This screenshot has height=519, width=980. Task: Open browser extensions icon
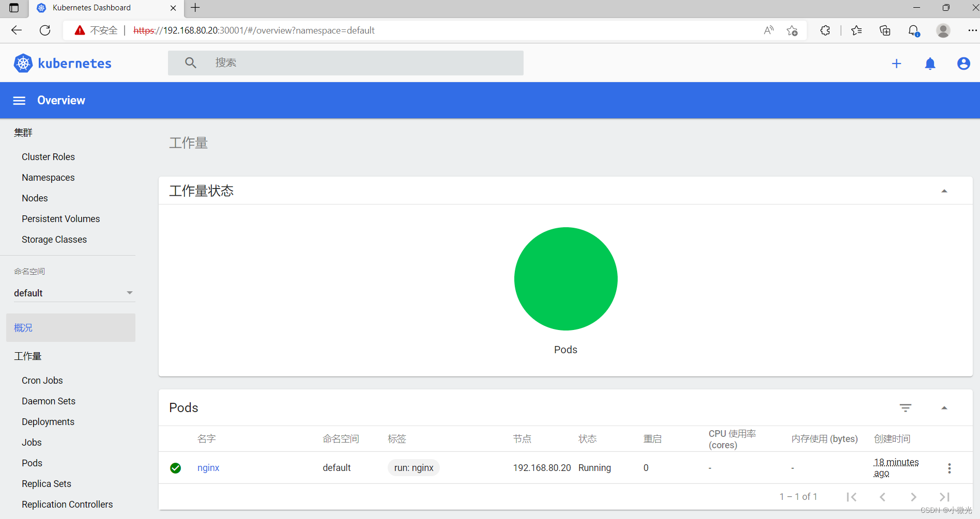825,30
